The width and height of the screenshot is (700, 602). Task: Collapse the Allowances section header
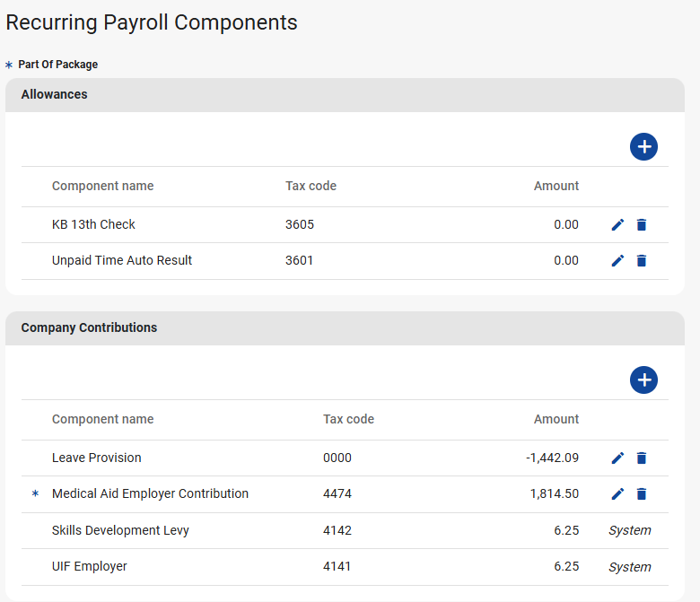pos(345,94)
